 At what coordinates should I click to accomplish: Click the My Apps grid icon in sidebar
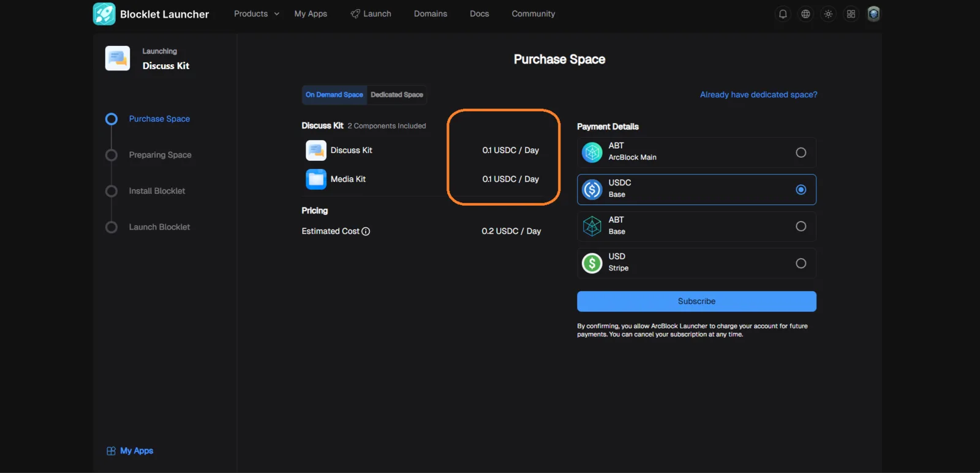[x=111, y=451]
